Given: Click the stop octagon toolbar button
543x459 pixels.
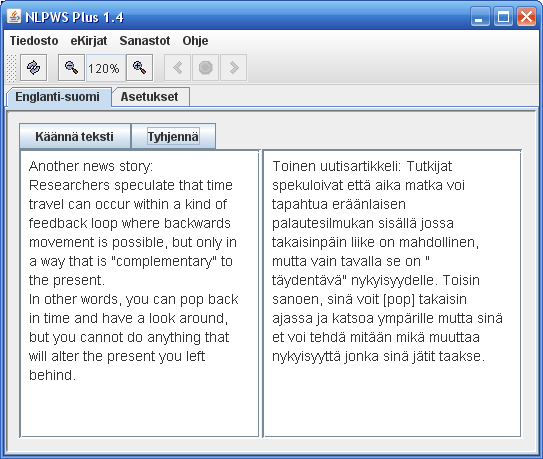Looking at the screenshot, I should click(205, 68).
